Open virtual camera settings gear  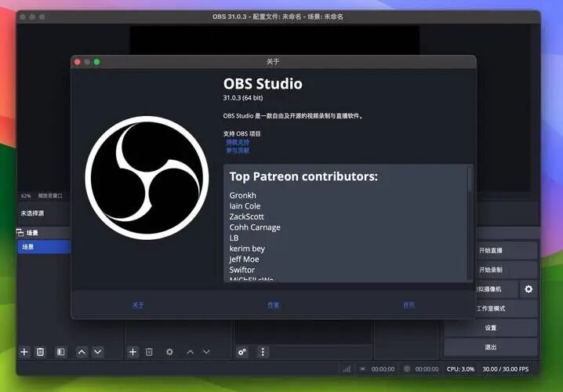528,289
